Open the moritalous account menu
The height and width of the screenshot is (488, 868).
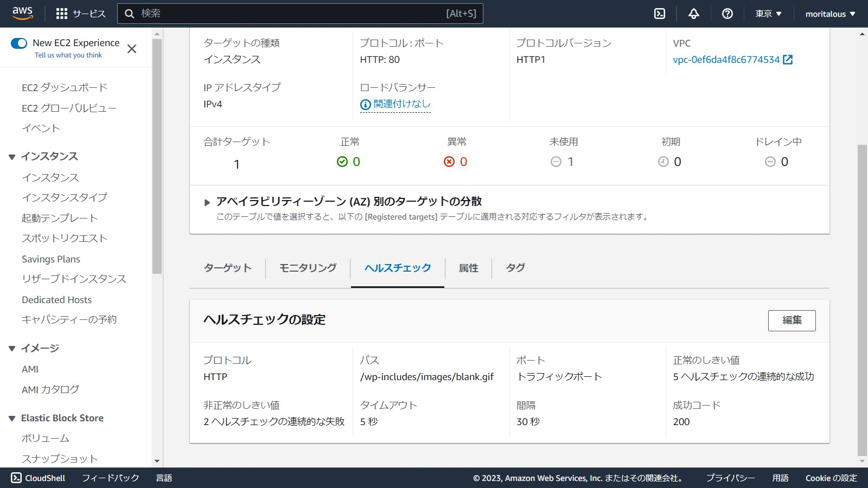click(x=829, y=14)
